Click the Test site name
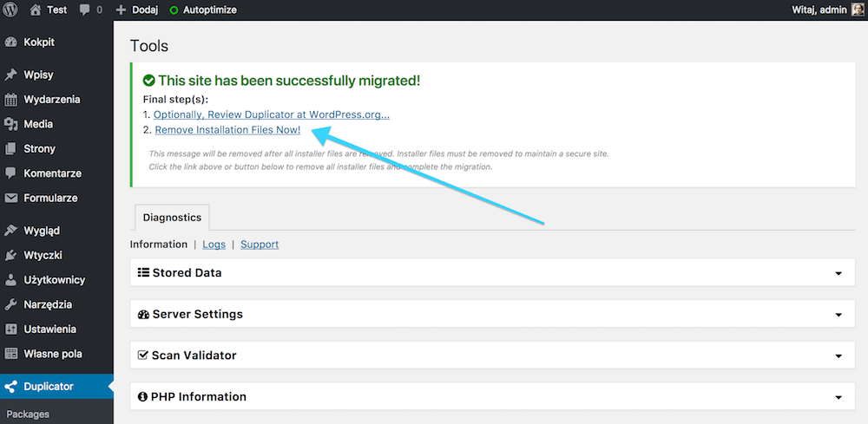Viewport: 868px width, 424px height. (56, 10)
